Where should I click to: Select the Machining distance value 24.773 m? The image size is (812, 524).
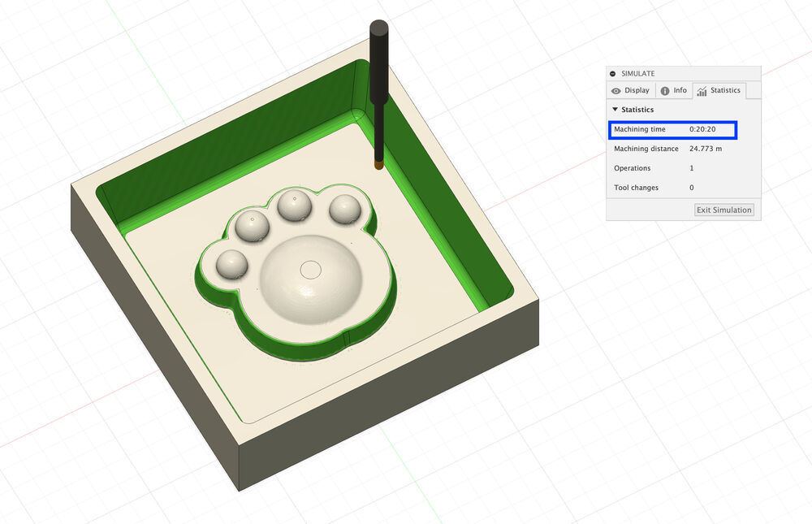(706, 149)
